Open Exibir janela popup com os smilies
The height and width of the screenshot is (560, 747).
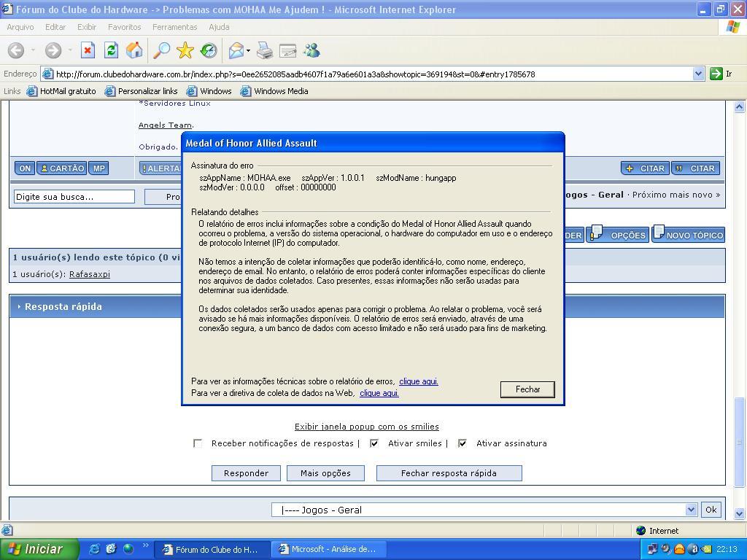point(366,427)
